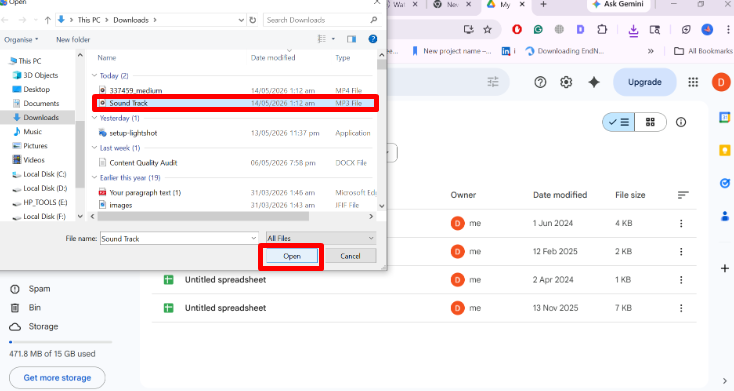Refresh the Downloads folder view
This screenshot has width=734, height=391.
click(x=253, y=20)
